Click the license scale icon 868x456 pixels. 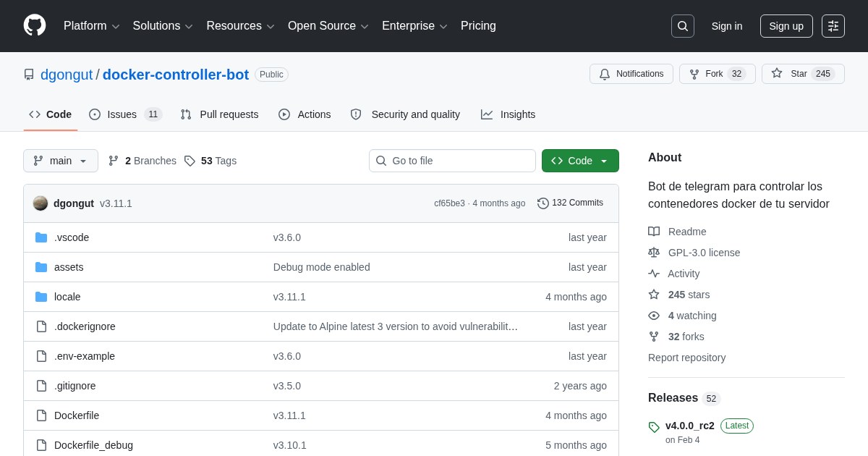click(x=654, y=253)
